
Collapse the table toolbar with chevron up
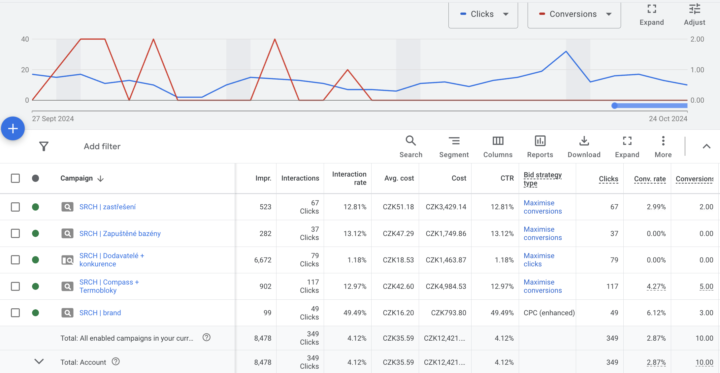[x=706, y=147]
